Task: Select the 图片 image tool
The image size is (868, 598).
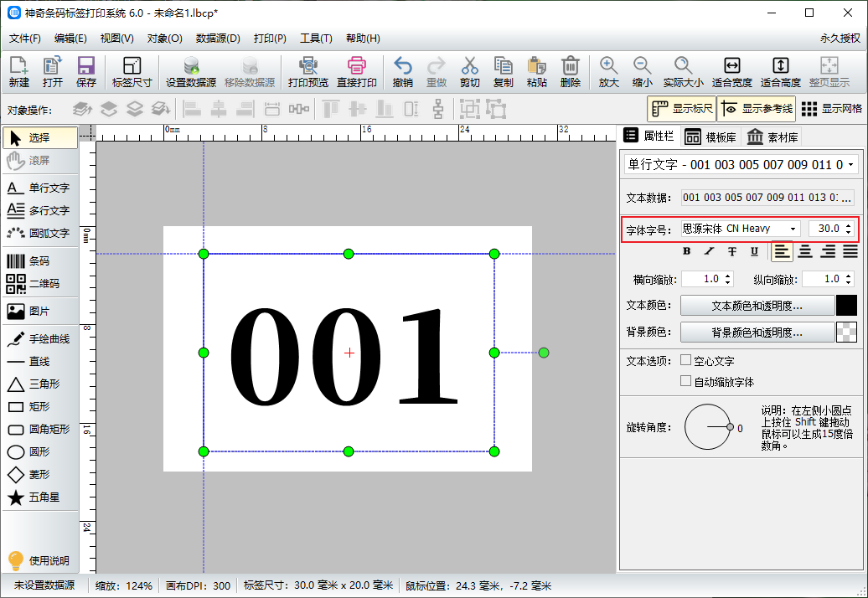Action: 39,312
